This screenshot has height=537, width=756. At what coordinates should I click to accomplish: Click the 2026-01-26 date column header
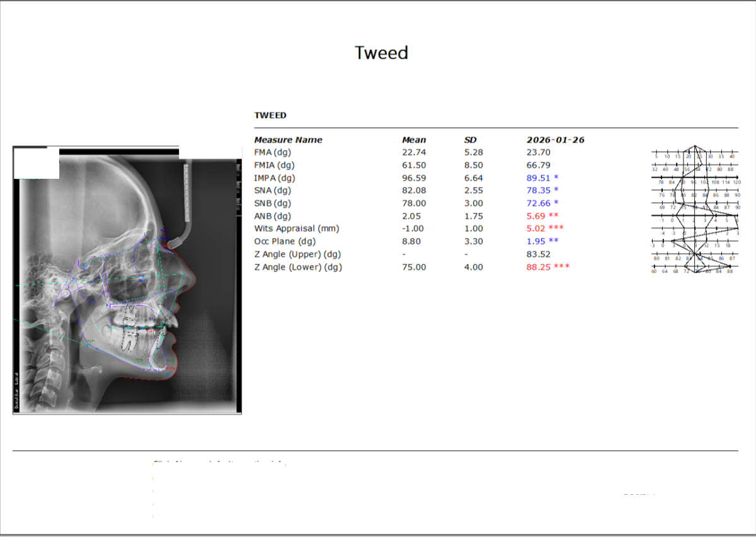tap(555, 140)
